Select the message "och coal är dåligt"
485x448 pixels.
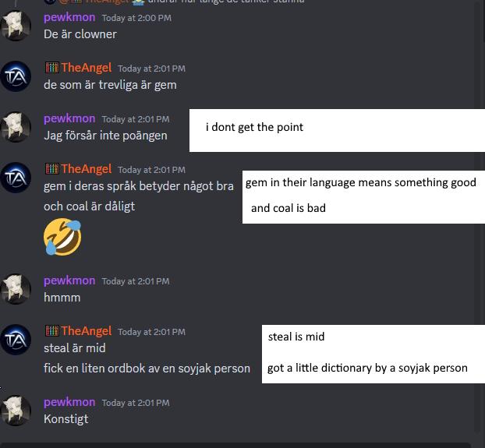[x=89, y=206]
